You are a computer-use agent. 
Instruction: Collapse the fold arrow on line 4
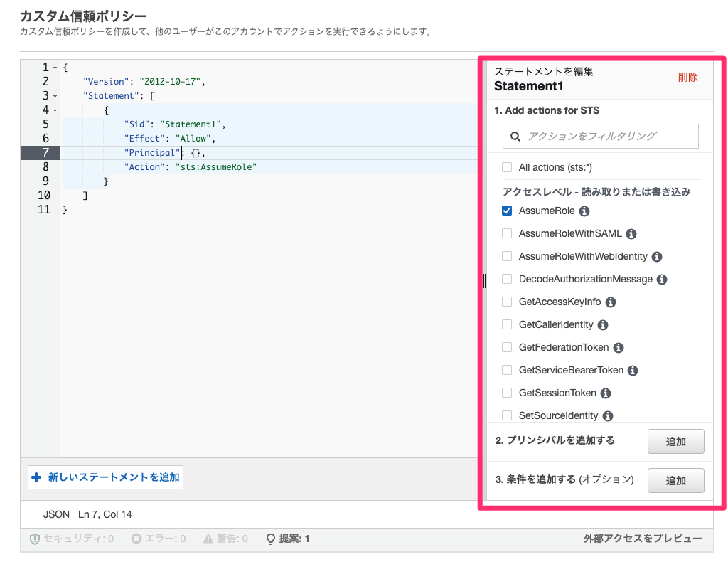[55, 110]
